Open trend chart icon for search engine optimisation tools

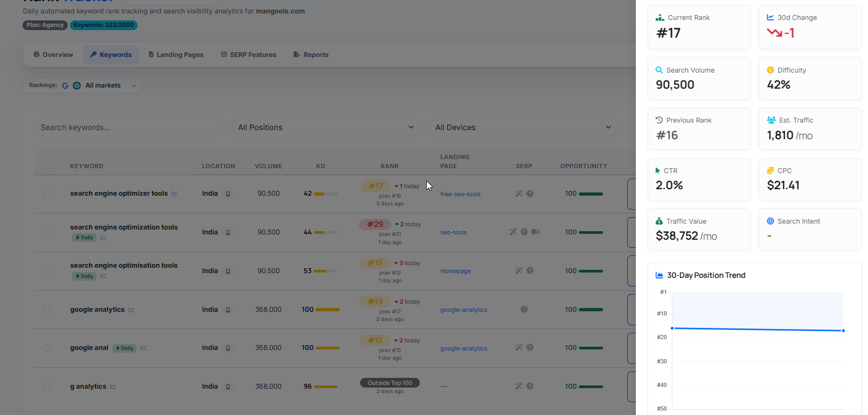[x=103, y=276]
